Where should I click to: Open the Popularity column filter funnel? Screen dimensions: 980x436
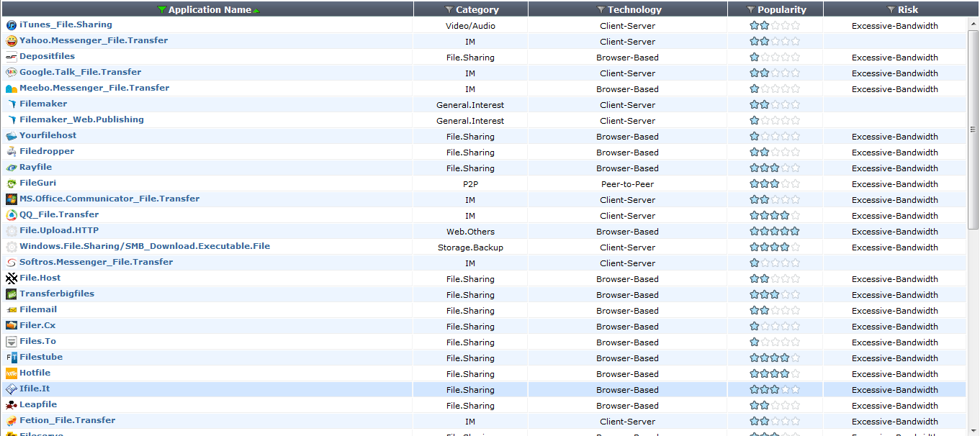751,10
